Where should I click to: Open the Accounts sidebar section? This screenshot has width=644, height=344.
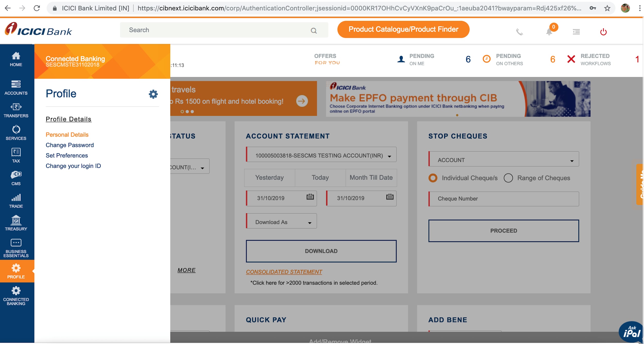16,88
